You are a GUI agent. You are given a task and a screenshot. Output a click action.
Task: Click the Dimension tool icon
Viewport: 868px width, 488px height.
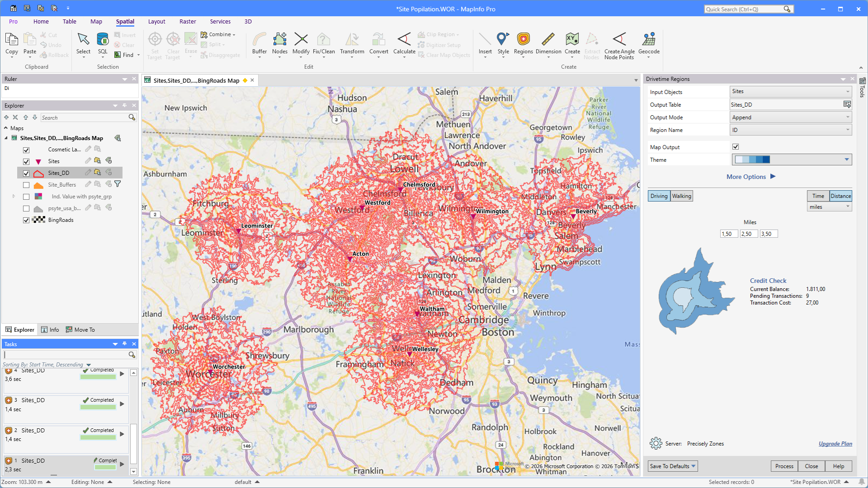click(x=548, y=40)
